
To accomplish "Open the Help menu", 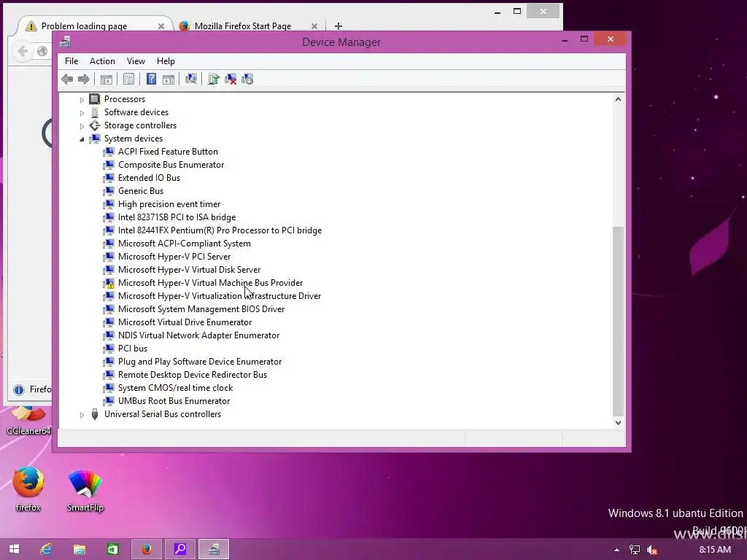I will pos(166,61).
